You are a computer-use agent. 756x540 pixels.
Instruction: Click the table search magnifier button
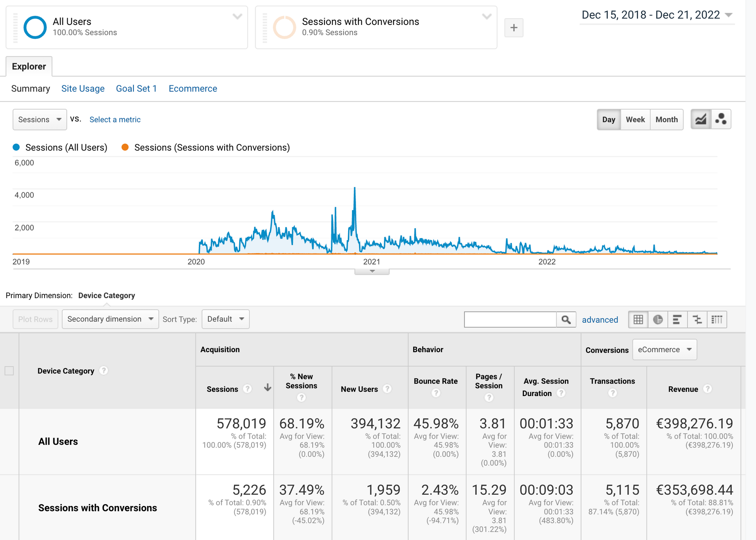(x=566, y=320)
